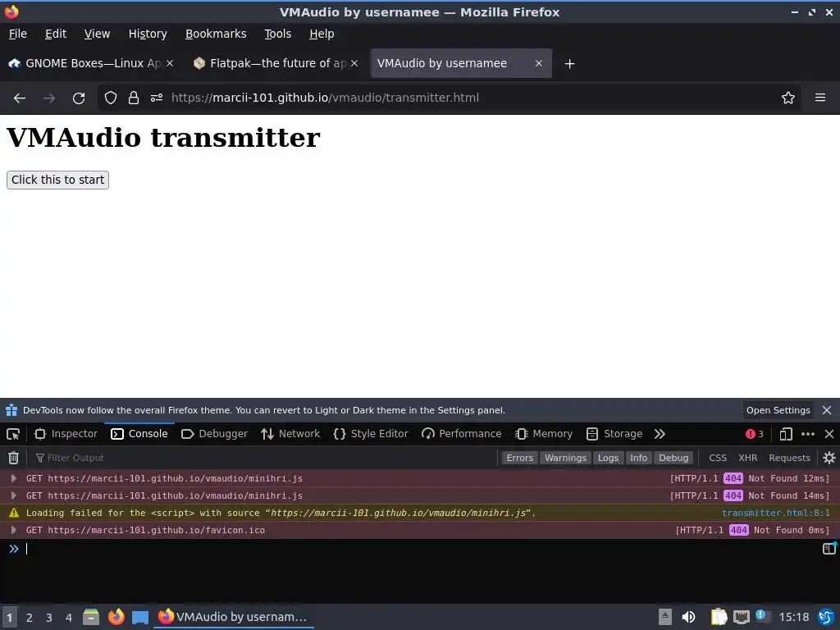
Task: Toggle the Info filter in console
Action: pyautogui.click(x=638, y=458)
